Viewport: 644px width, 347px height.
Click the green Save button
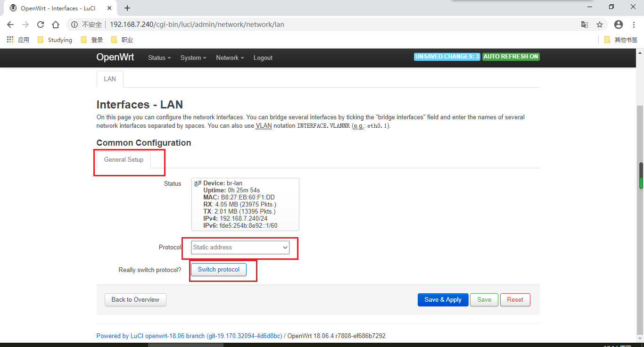tap(484, 299)
